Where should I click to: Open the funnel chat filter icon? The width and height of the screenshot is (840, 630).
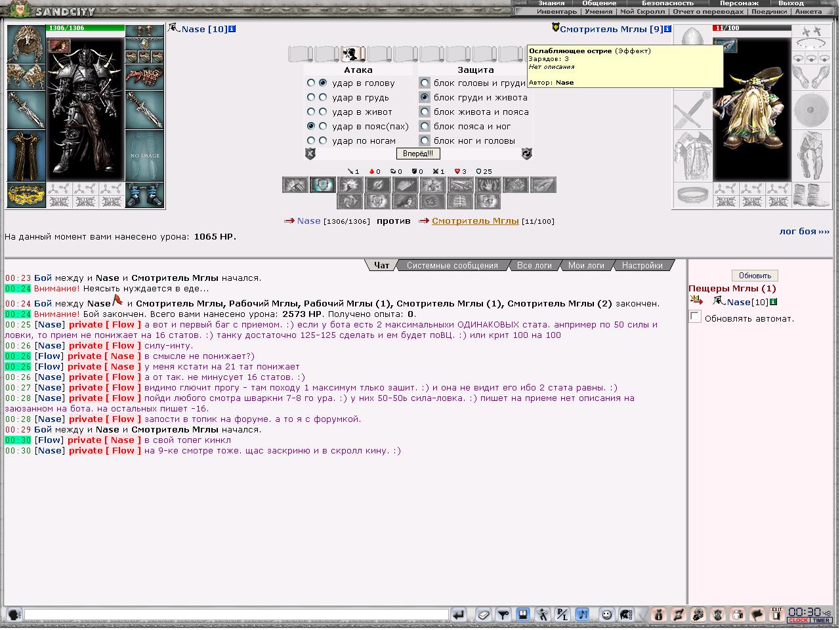click(x=503, y=615)
